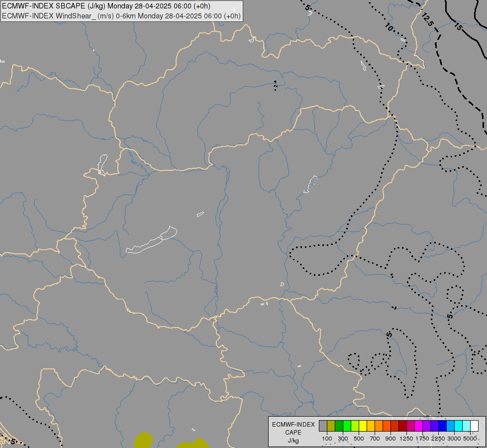The image size is (487, 448).
Task: Select the dark maroon red legend swatch
Action: coord(402,426)
